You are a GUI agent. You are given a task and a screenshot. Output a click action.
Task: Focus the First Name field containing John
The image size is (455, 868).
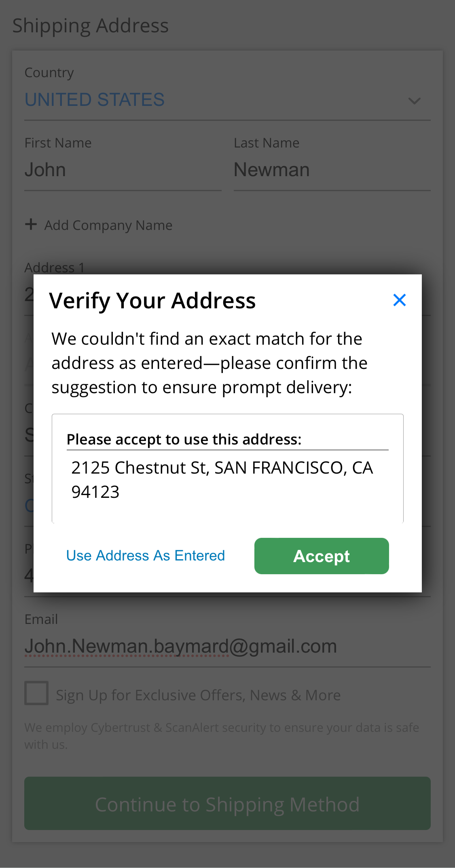[123, 170]
